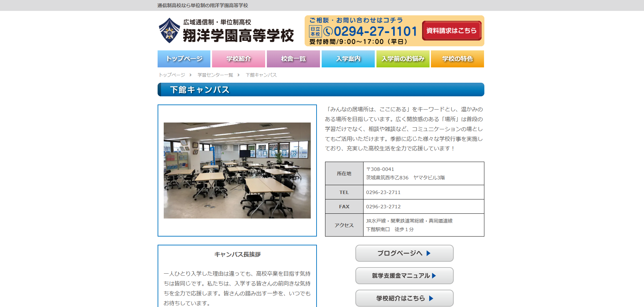This screenshot has height=307, width=644.
Task: Click the phone number 0294-27-1101
Action: pyautogui.click(x=375, y=32)
